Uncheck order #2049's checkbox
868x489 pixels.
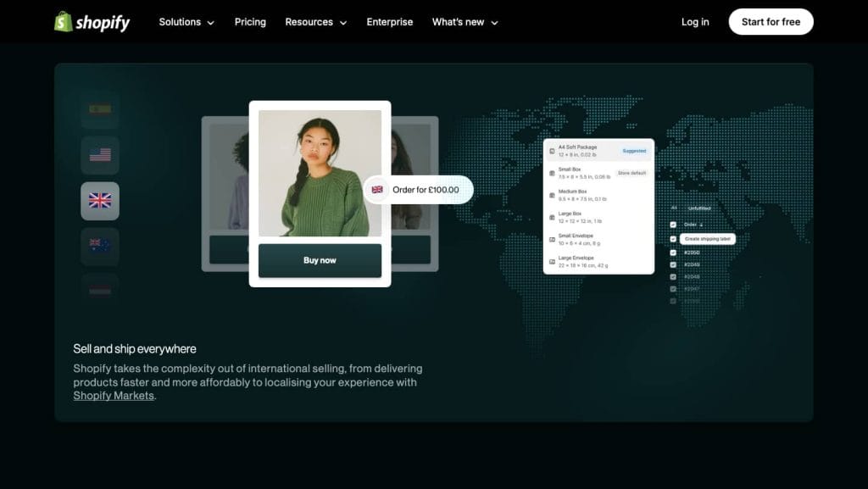tap(672, 264)
